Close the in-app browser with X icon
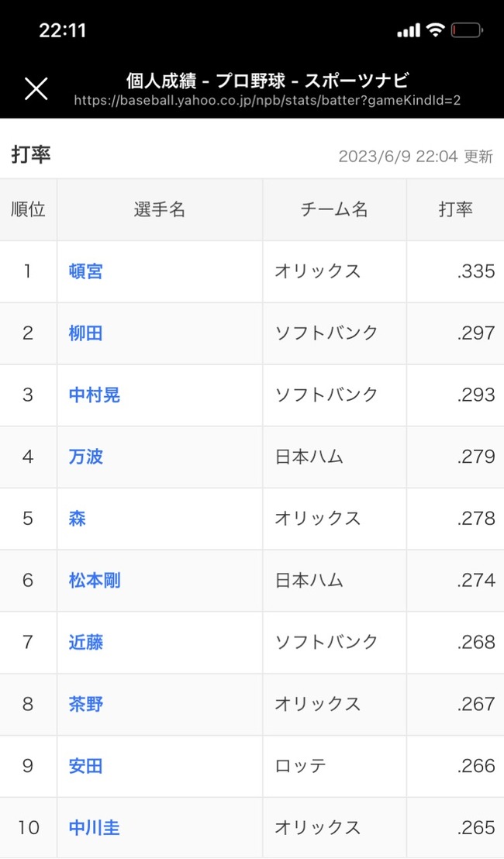Image resolution: width=504 pixels, height=859 pixels. tap(36, 88)
